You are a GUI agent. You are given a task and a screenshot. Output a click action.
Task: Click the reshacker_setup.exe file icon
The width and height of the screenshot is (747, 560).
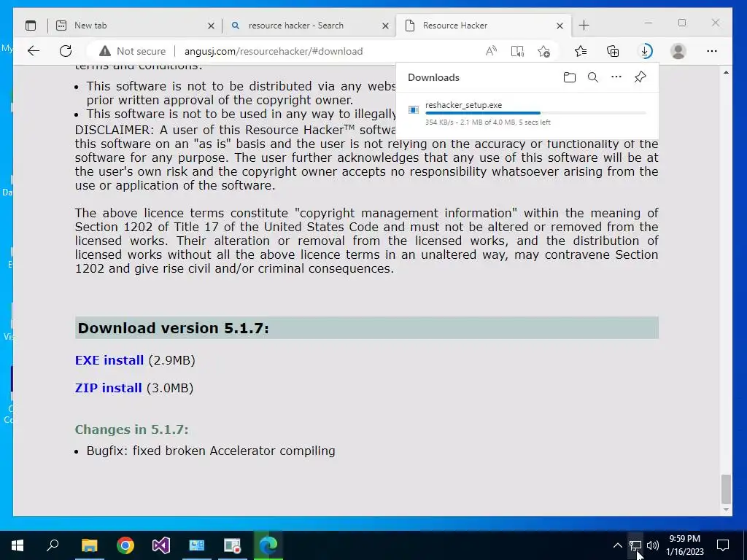tap(414, 110)
